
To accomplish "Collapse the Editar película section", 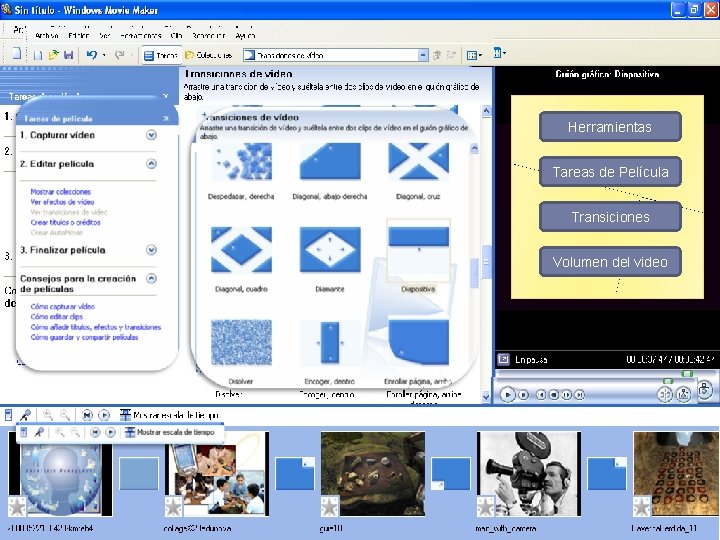I will coord(151,163).
